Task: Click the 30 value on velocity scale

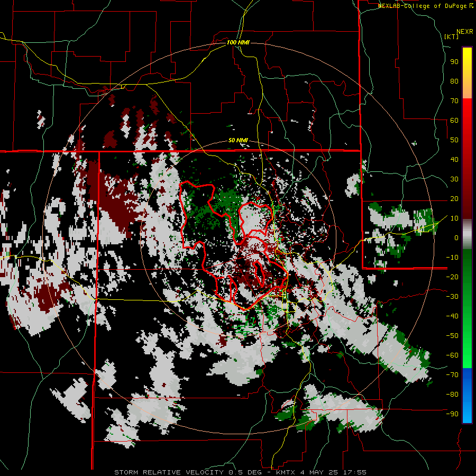Action: [454, 179]
